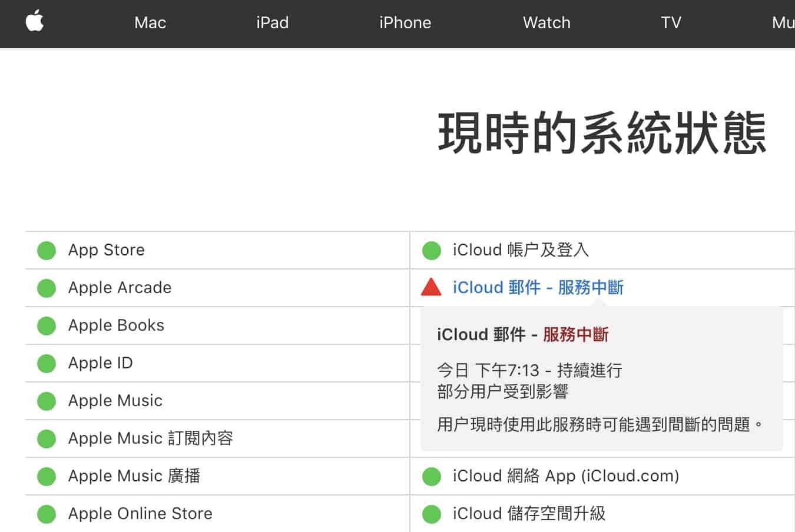Open the TV navigation item
The width and height of the screenshot is (795, 532).
pyautogui.click(x=671, y=23)
